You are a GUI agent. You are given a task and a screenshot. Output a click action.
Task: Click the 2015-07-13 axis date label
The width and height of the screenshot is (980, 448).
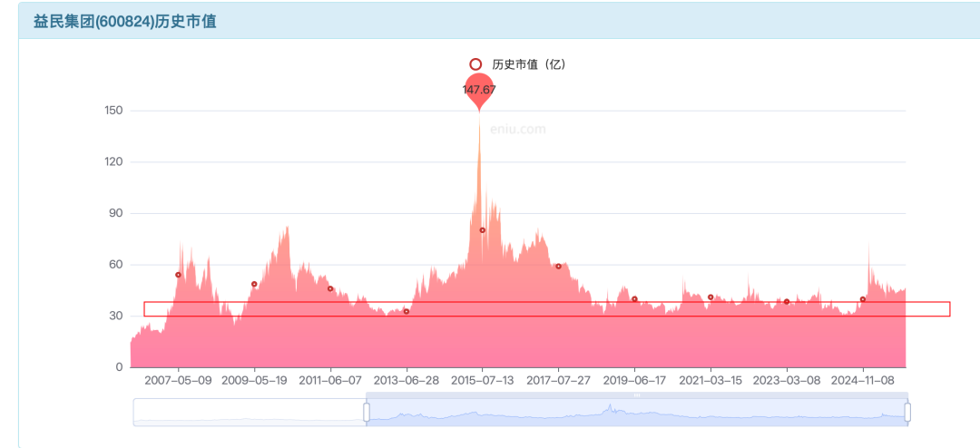point(483,381)
